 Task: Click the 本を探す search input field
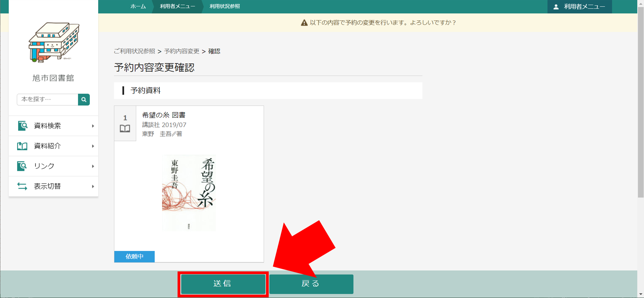click(47, 100)
